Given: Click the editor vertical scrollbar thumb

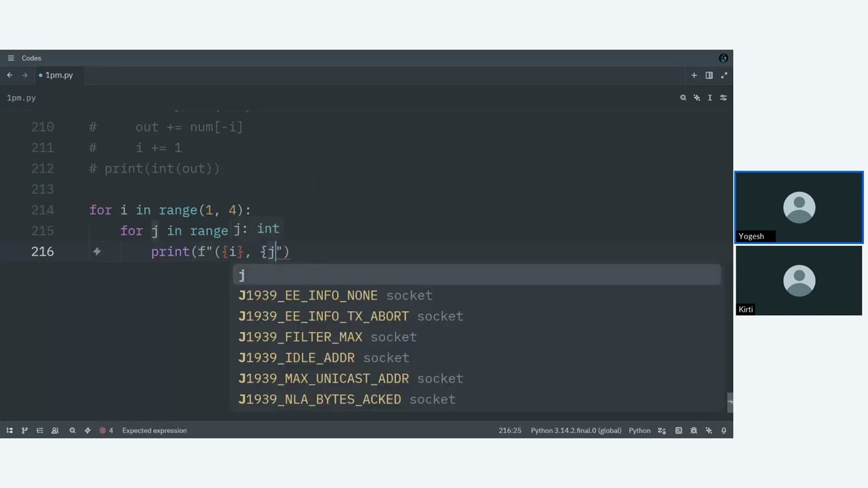Looking at the screenshot, I should pos(730,401).
